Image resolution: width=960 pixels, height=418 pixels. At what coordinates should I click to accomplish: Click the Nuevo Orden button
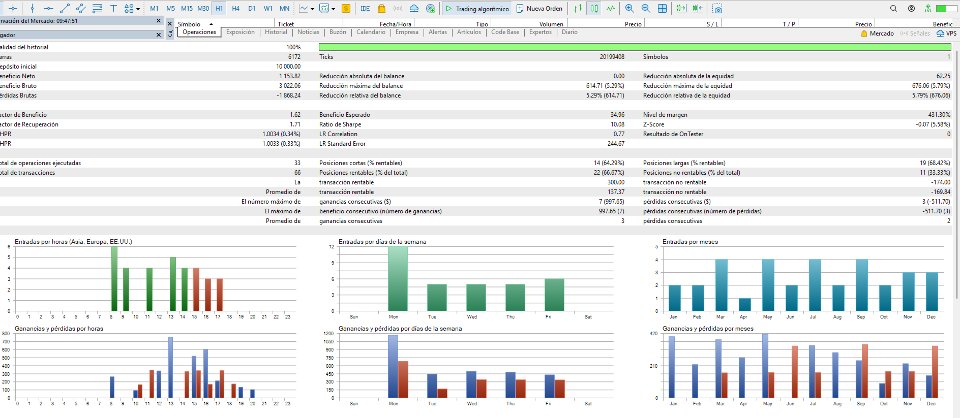539,9
